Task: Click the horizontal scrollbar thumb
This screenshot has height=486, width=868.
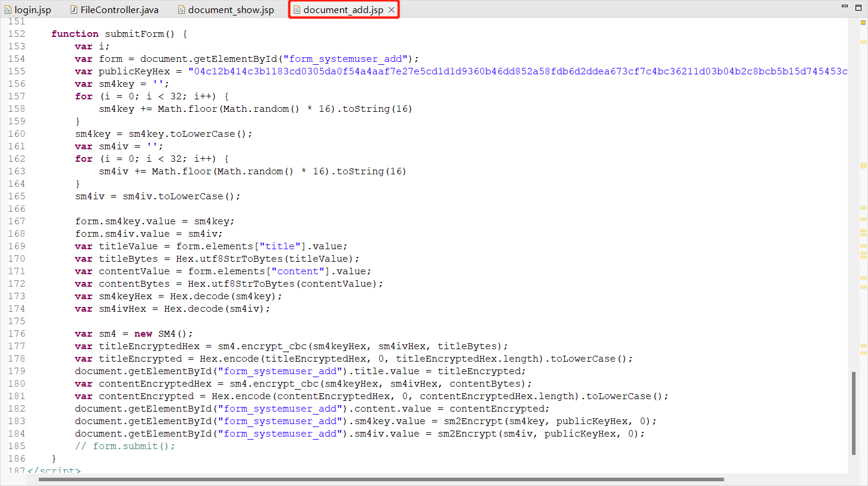Action: (x=381, y=479)
